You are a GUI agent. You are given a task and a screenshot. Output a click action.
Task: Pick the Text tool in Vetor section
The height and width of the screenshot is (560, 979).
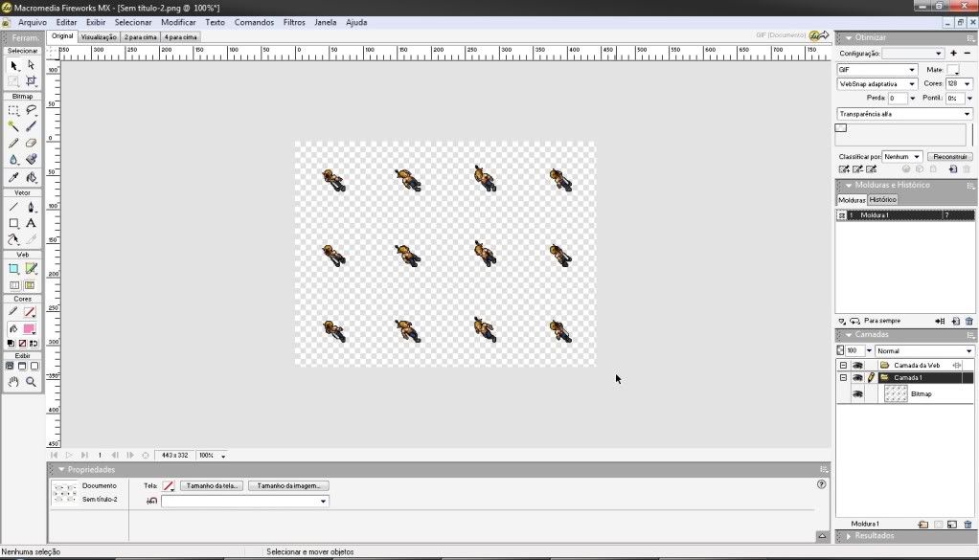31,223
